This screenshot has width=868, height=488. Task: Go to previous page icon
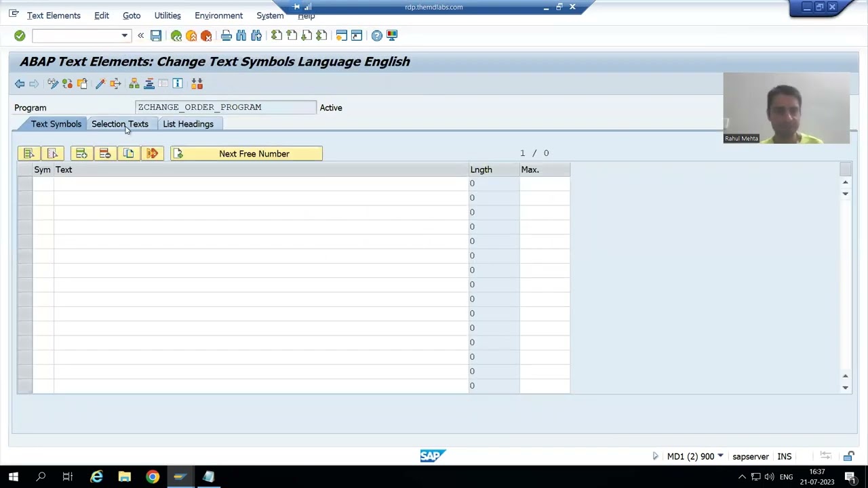point(292,35)
